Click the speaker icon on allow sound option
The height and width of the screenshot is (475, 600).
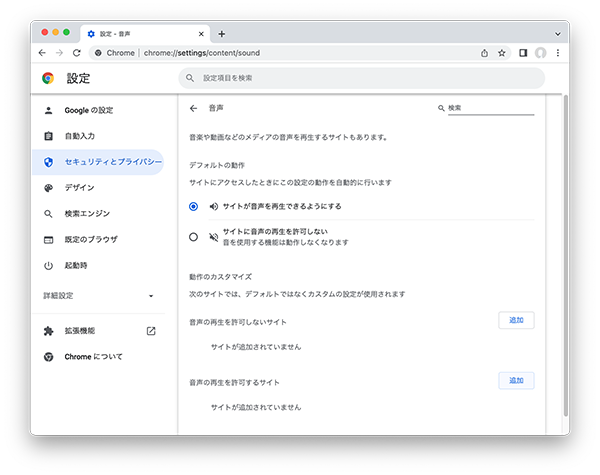coord(214,207)
